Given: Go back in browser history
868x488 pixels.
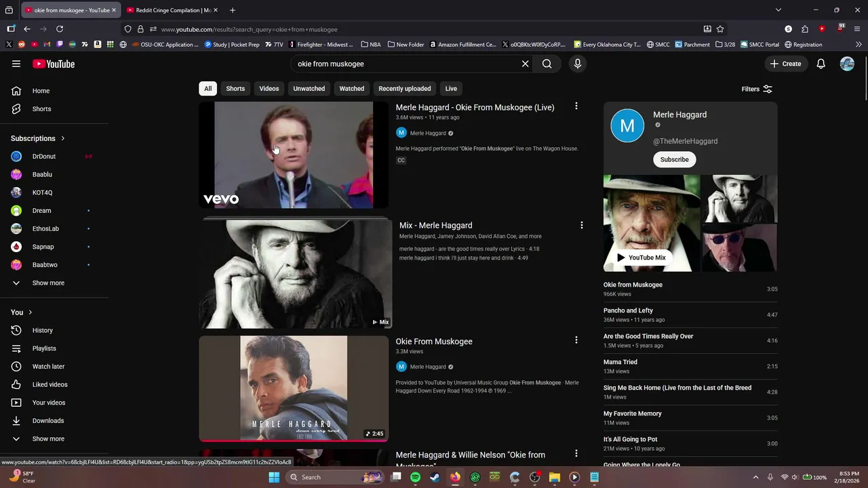Looking at the screenshot, I should pos(27,29).
